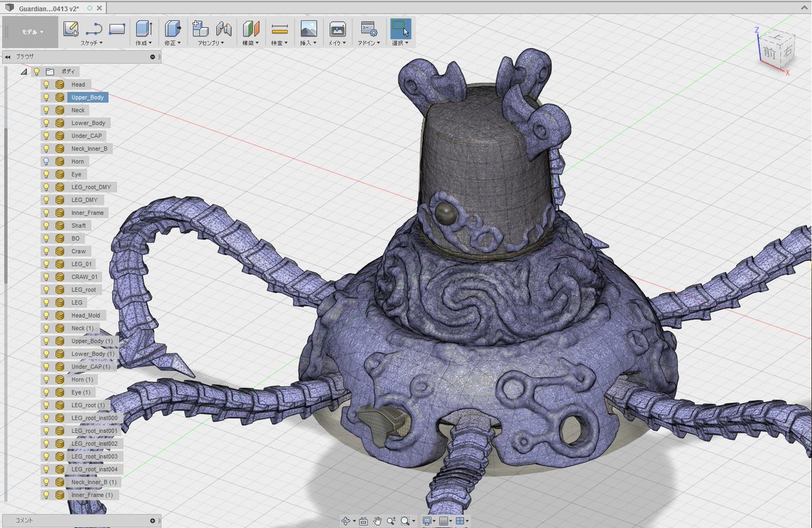Select the Rectangle sketch tool icon
The image size is (812, 528).
click(117, 28)
